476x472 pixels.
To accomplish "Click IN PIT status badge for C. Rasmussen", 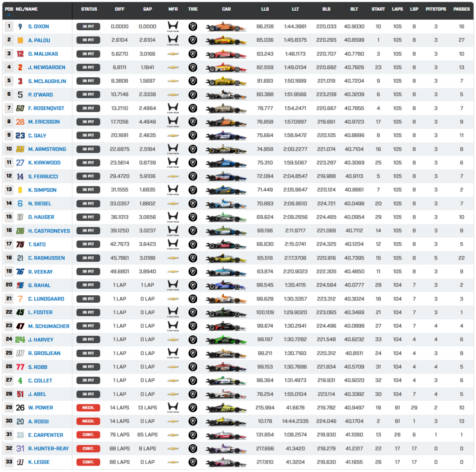I will pos(88,258).
